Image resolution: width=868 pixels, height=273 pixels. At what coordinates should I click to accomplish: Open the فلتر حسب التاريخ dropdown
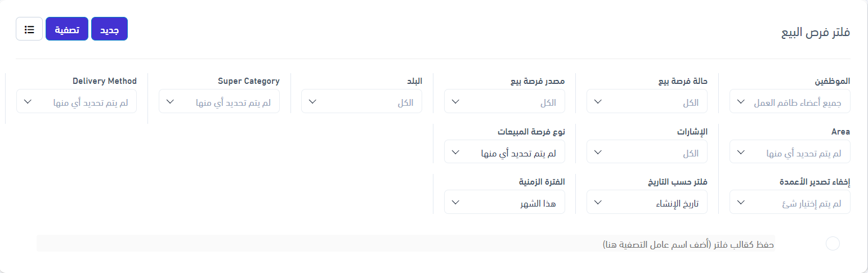[647, 202]
